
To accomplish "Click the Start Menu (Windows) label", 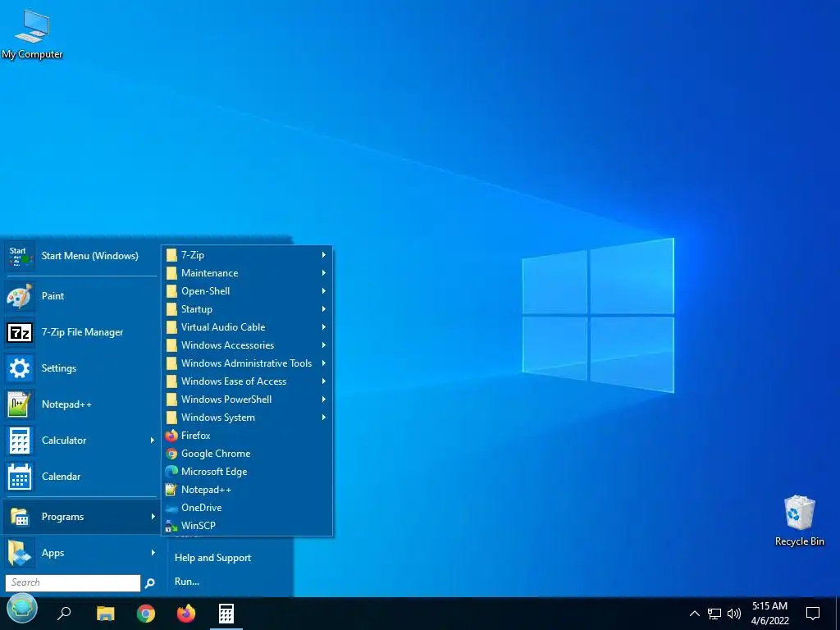I will [x=90, y=256].
